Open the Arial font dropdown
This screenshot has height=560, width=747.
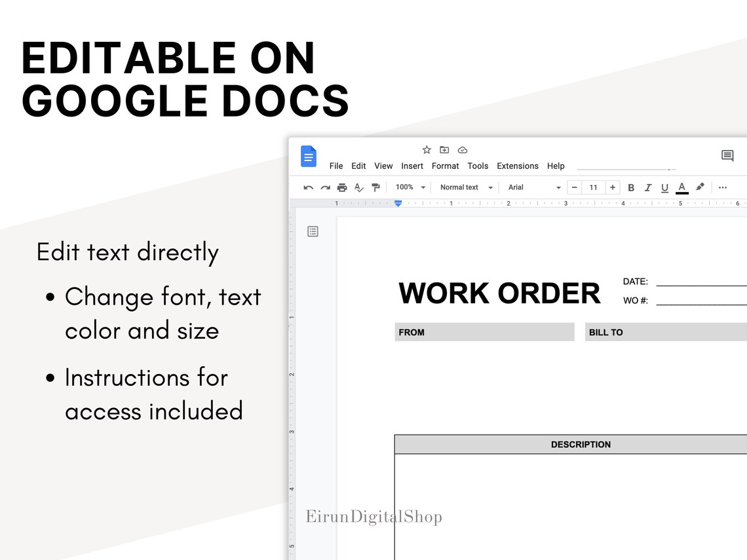pos(531,187)
